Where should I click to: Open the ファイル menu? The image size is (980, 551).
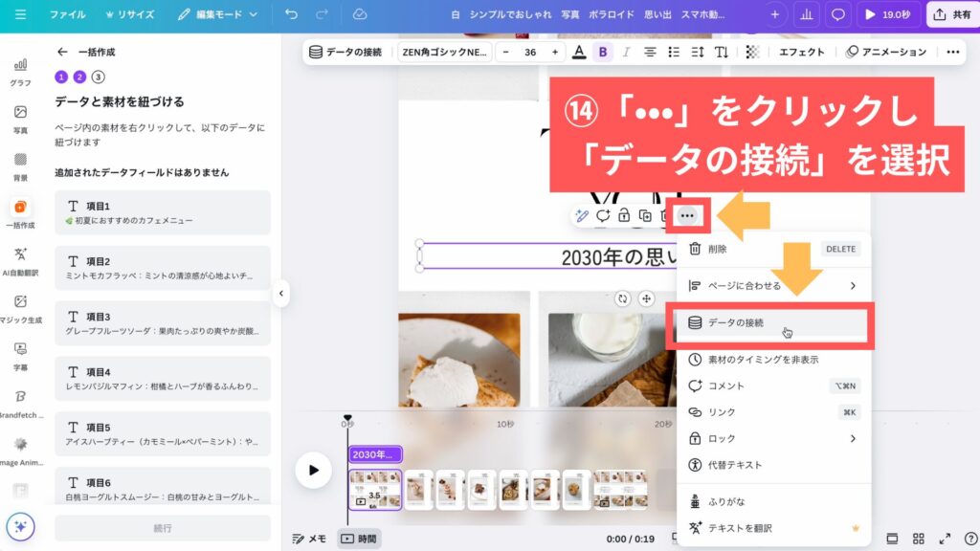(x=68, y=14)
